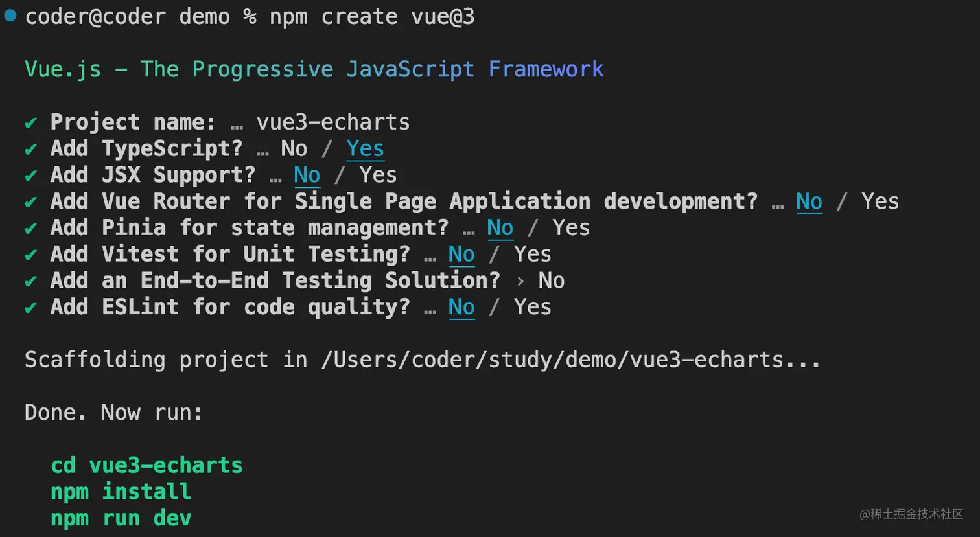Select underlined 'No' on Vue Router line
Screen dimensions: 980x537
[809, 201]
